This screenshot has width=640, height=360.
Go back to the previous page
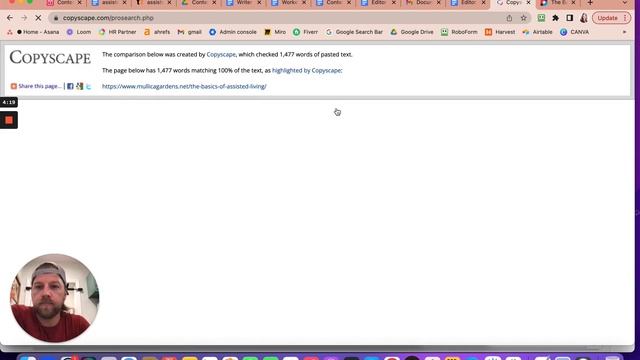tap(10, 18)
